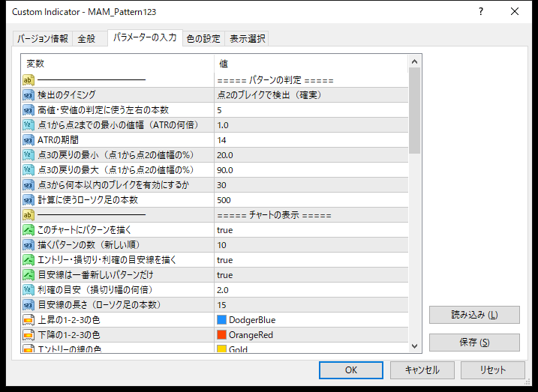This screenshot has height=392, width=538.
Task: Switch to the 色の設定 tab
Action: click(x=203, y=39)
